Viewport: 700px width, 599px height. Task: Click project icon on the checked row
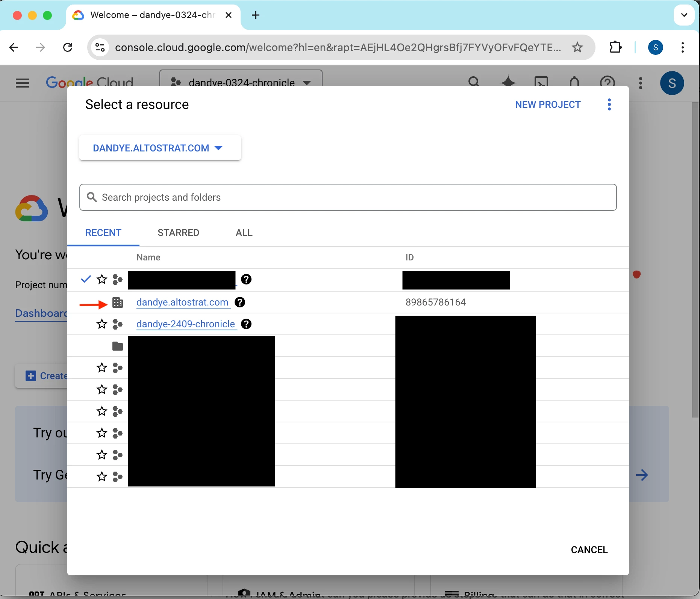(118, 279)
